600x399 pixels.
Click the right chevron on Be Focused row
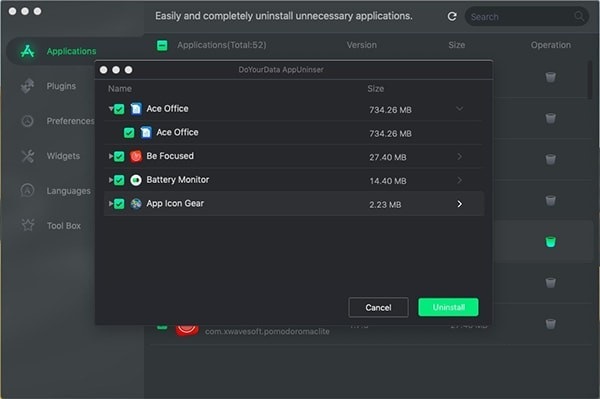pyautogui.click(x=460, y=156)
